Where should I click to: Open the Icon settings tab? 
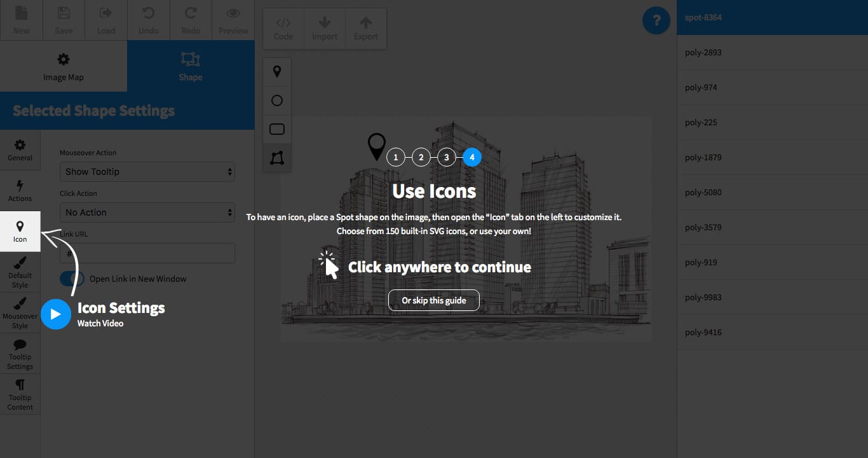click(20, 232)
